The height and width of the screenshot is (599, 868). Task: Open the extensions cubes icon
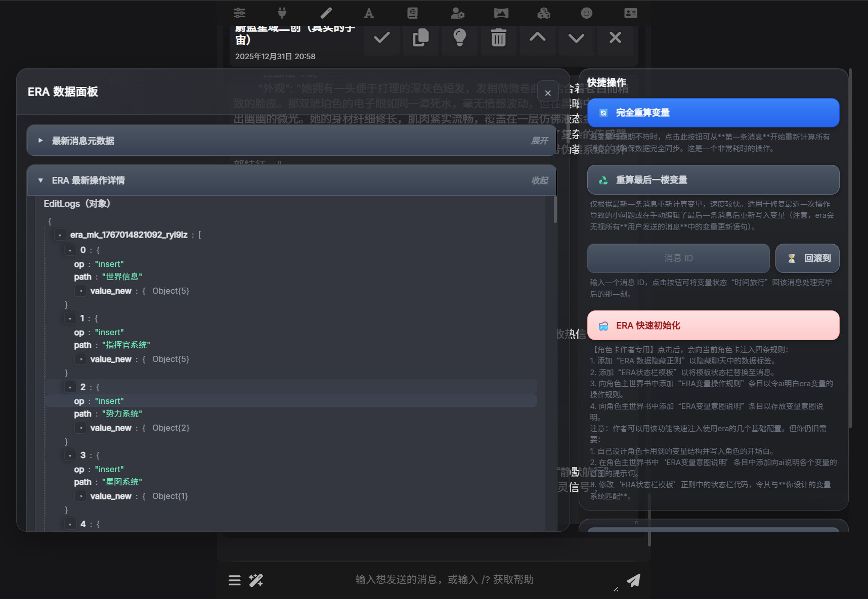[544, 13]
